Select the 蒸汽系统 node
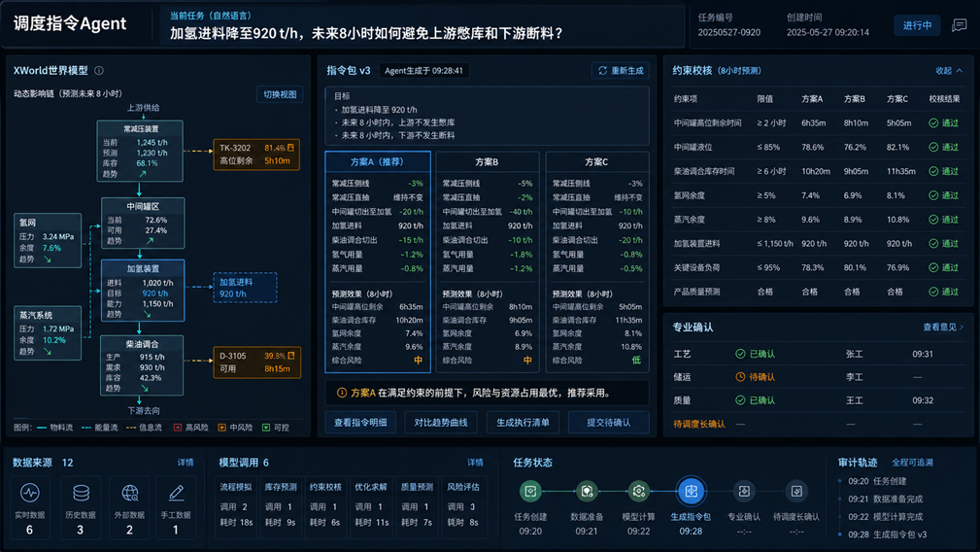The height and width of the screenshot is (552, 980). coord(48,332)
